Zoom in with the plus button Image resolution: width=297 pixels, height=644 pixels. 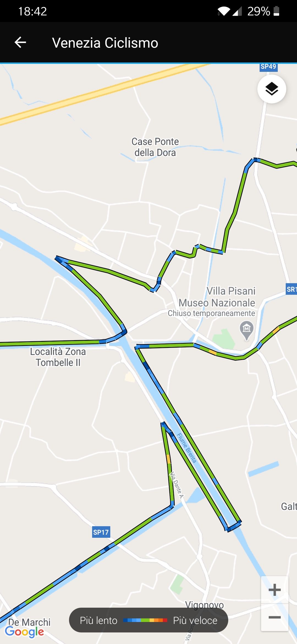coord(274,590)
